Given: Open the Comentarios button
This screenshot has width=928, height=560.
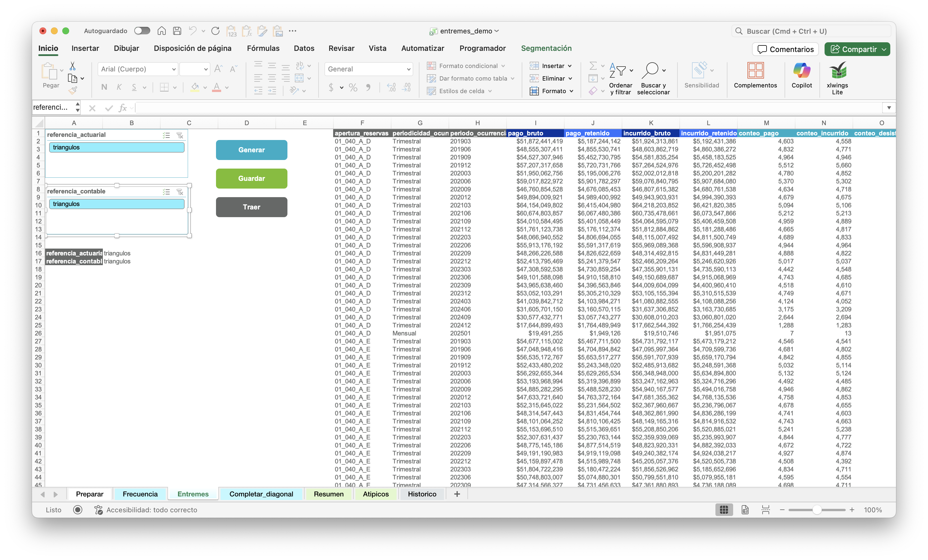Looking at the screenshot, I should tap(785, 49).
